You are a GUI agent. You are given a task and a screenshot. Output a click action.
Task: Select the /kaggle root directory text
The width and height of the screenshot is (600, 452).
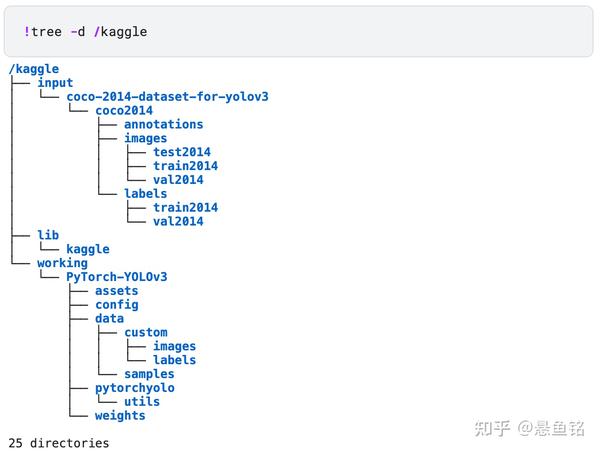coord(34,69)
